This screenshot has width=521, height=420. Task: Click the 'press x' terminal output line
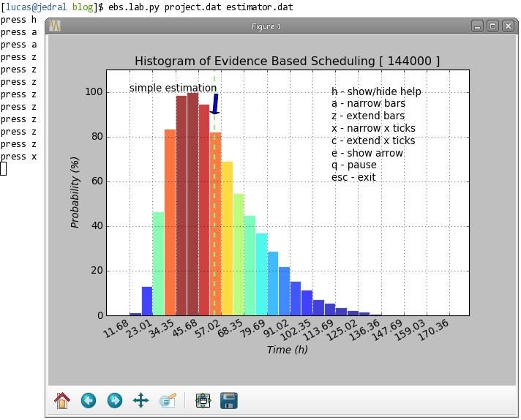(18, 157)
